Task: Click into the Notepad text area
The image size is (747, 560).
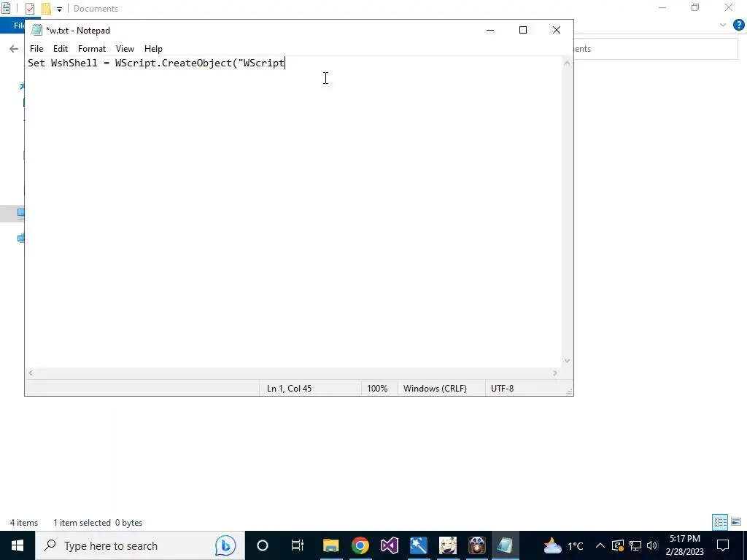Action: click(x=293, y=212)
